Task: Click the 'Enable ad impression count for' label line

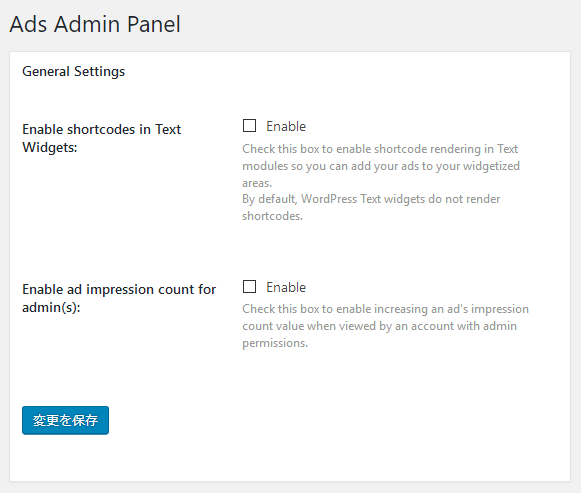Action: [119, 289]
